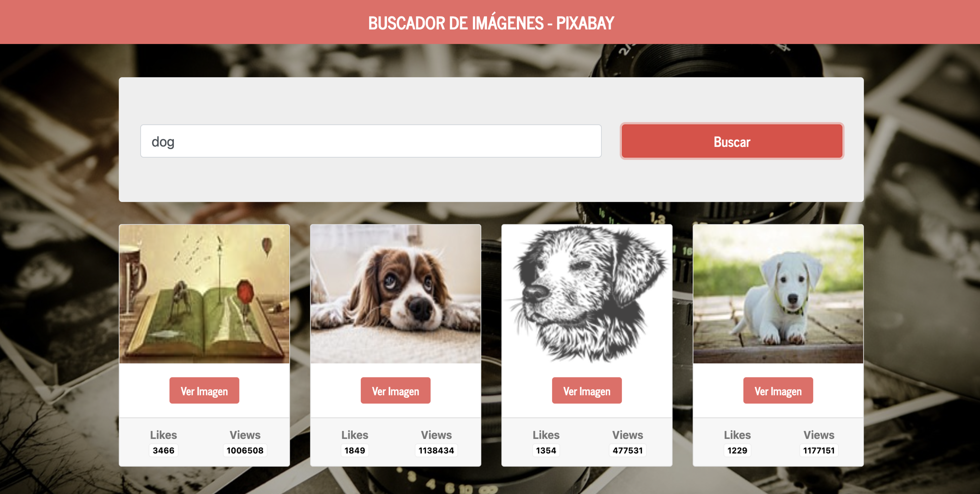
Task: Click the Buscar search button
Action: 731,141
